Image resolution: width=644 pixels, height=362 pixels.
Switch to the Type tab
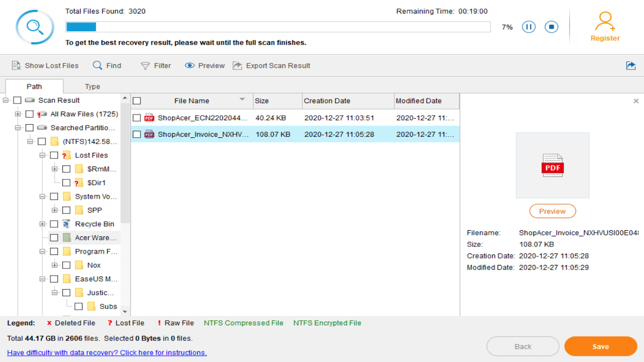pos(93,86)
